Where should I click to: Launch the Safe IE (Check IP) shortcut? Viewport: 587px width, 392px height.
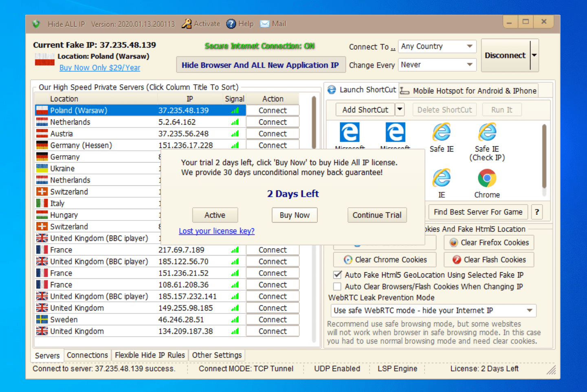click(x=487, y=142)
